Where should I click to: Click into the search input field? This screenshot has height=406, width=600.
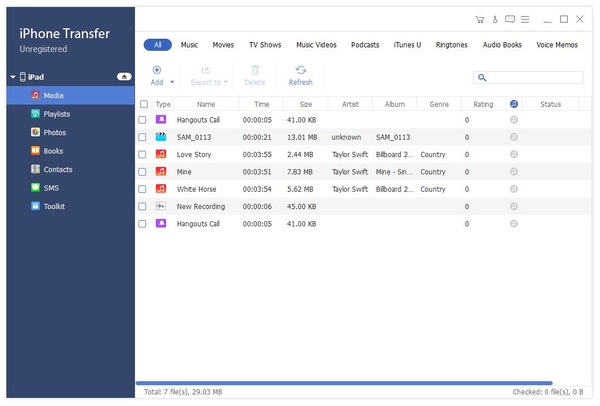tap(528, 78)
